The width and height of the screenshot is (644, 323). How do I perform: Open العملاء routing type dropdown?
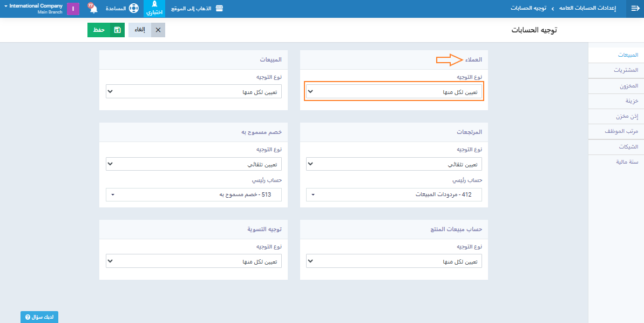tap(394, 92)
